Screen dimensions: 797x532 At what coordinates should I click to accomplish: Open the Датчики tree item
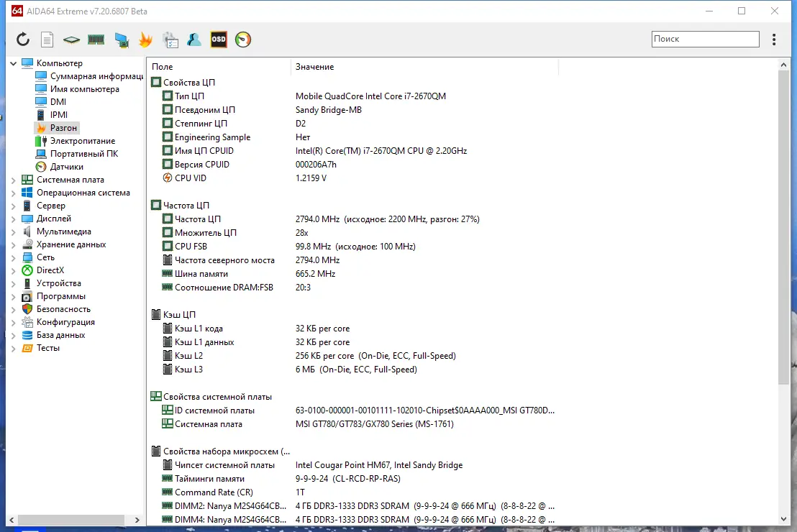[x=67, y=167]
